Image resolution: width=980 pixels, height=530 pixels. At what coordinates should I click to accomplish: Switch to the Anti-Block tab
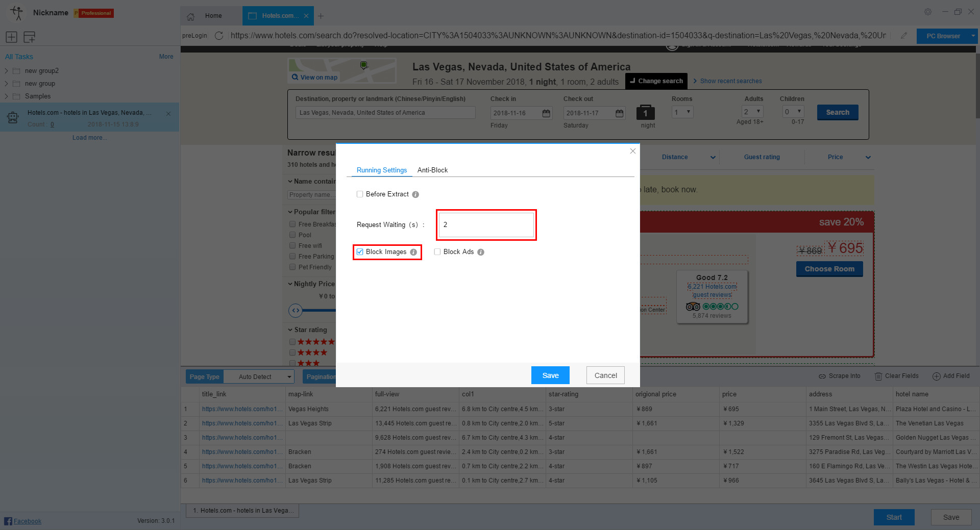pos(432,170)
